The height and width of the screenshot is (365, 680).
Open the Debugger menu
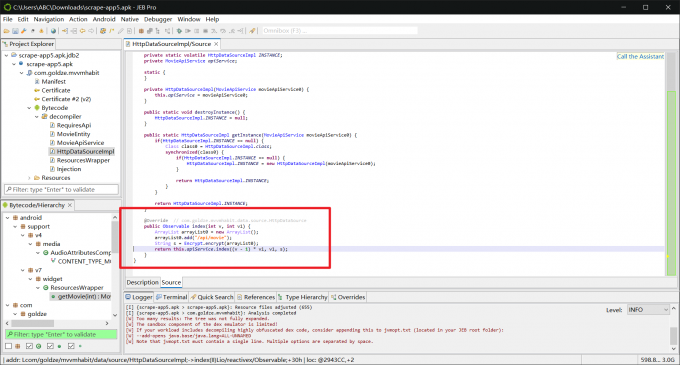[x=158, y=19]
